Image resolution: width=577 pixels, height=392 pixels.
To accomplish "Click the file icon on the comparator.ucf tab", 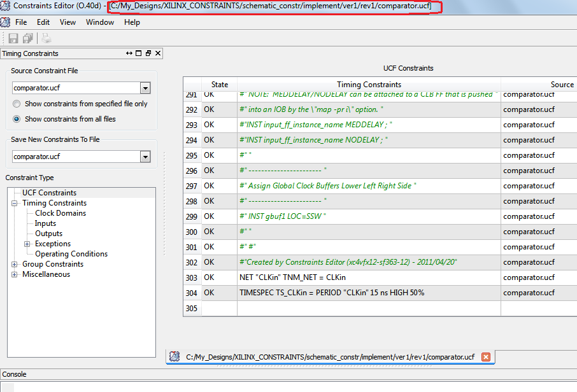I will tap(173, 357).
